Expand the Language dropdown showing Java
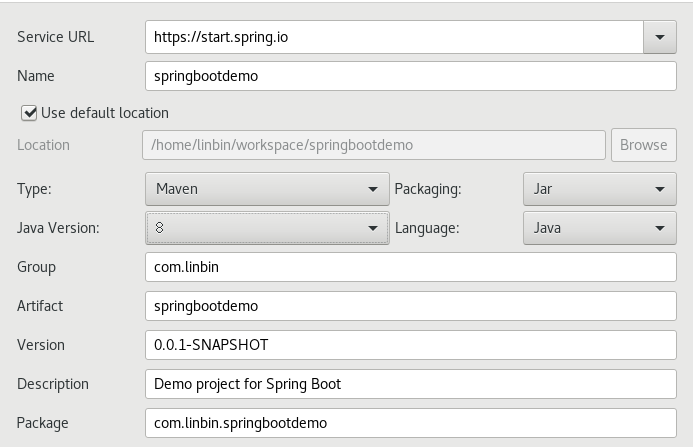693x447 pixels. click(599, 228)
